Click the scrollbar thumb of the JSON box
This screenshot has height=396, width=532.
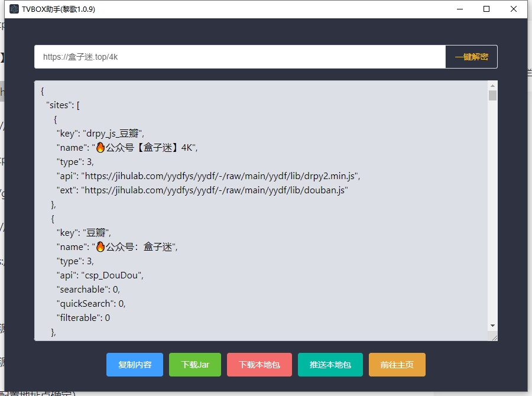coord(492,96)
